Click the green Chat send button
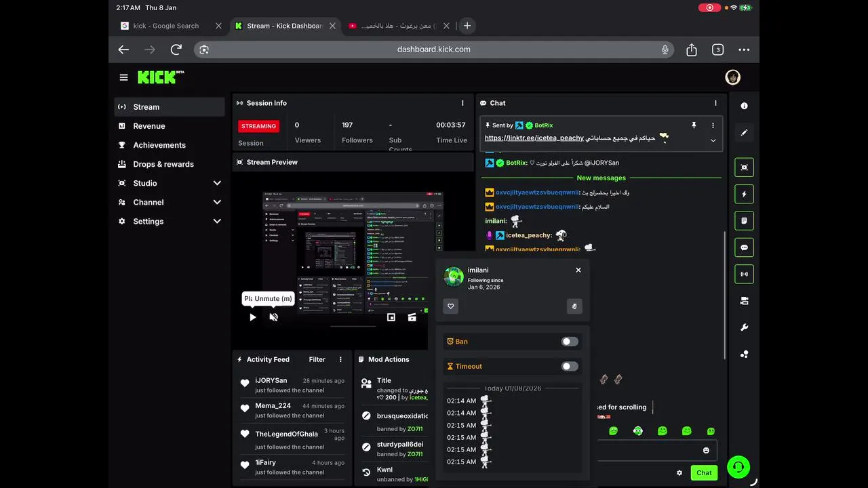The image size is (868, 488). (x=704, y=473)
